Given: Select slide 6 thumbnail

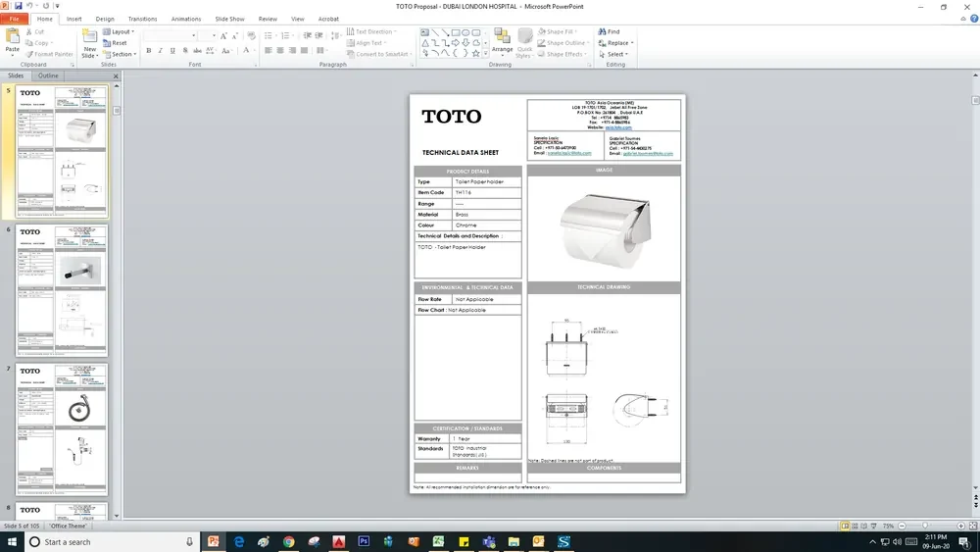Looking at the screenshot, I should [61, 290].
